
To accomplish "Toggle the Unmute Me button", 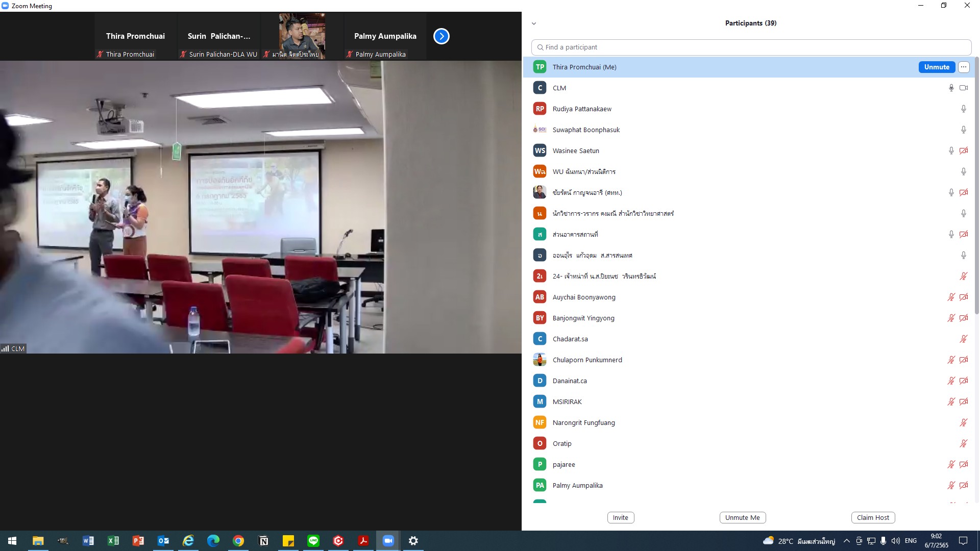I will [742, 517].
